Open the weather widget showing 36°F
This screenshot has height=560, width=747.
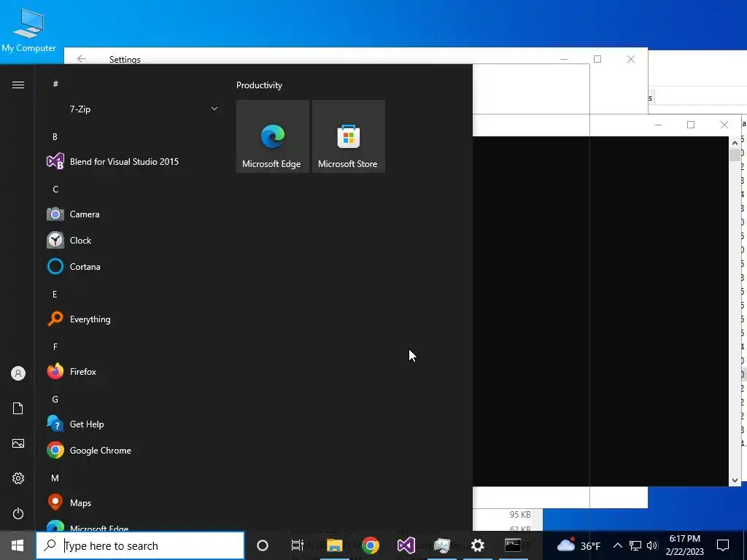[x=578, y=545]
